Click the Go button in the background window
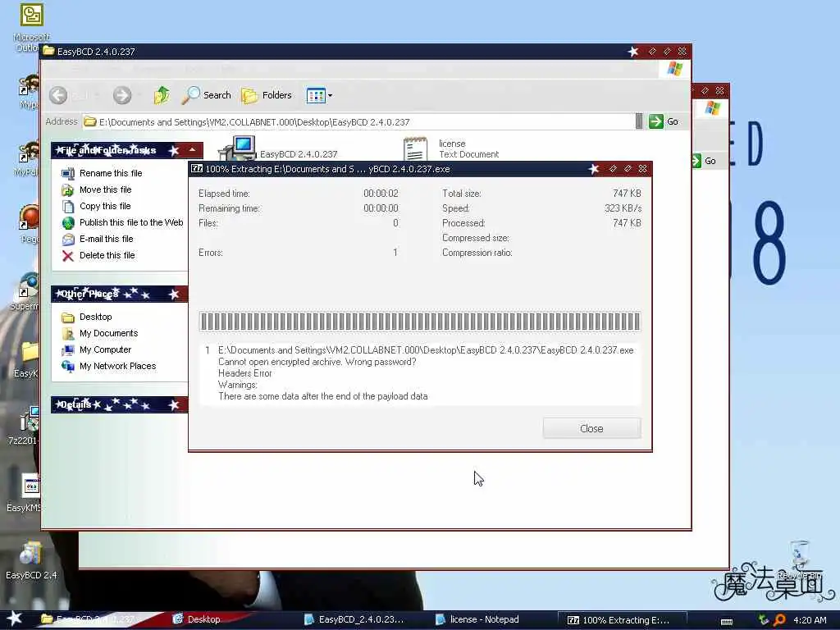840x630 pixels. (x=704, y=161)
